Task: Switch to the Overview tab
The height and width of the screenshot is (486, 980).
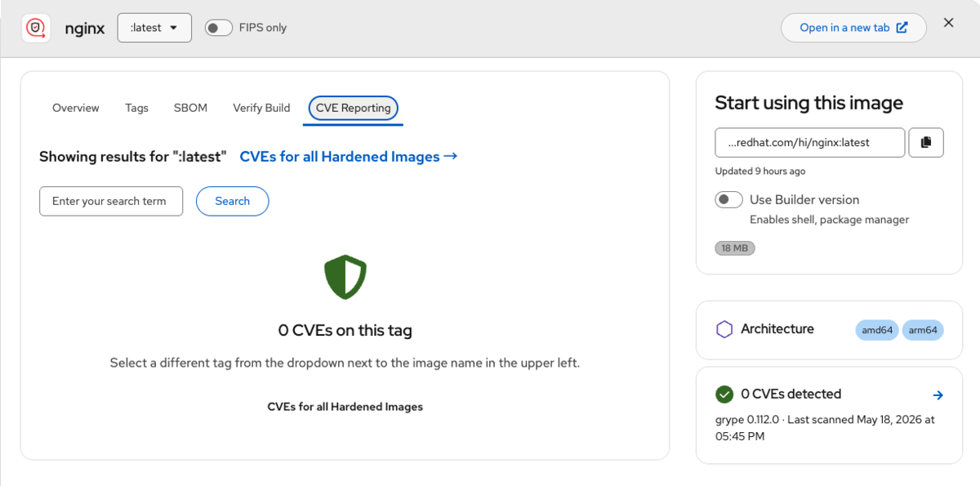Action: tap(76, 108)
